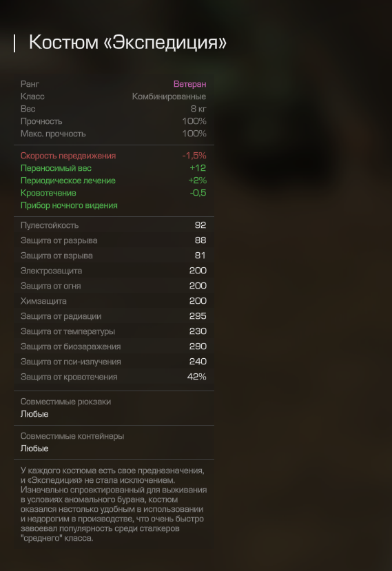The height and width of the screenshot is (571, 392).
Task: Select the Макс. прочность row
Action: [114, 134]
